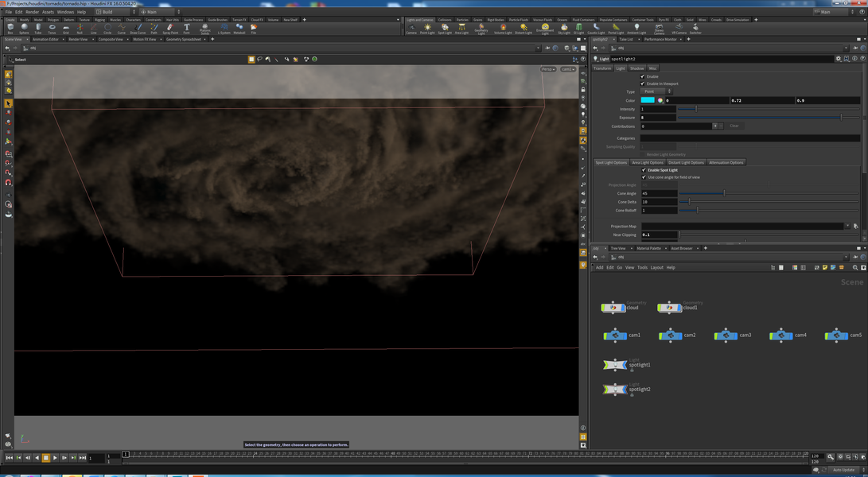
Task: Jump to the first frame
Action: [10, 458]
